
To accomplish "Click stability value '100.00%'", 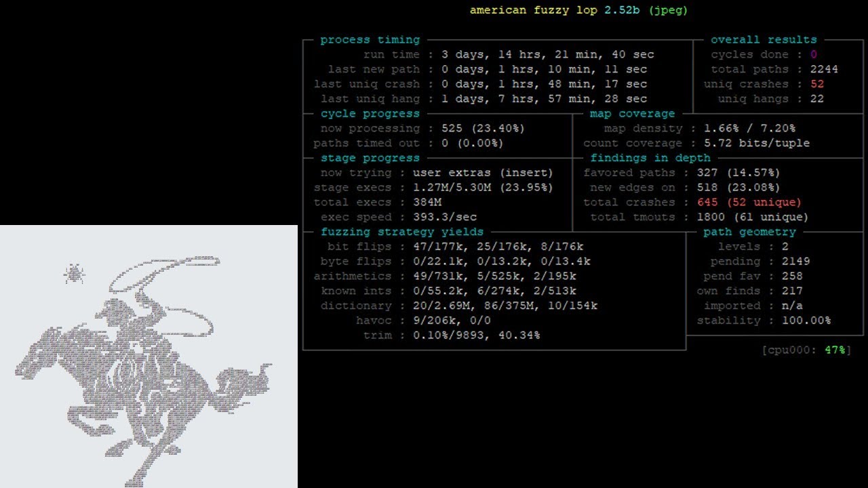I will coord(806,321).
